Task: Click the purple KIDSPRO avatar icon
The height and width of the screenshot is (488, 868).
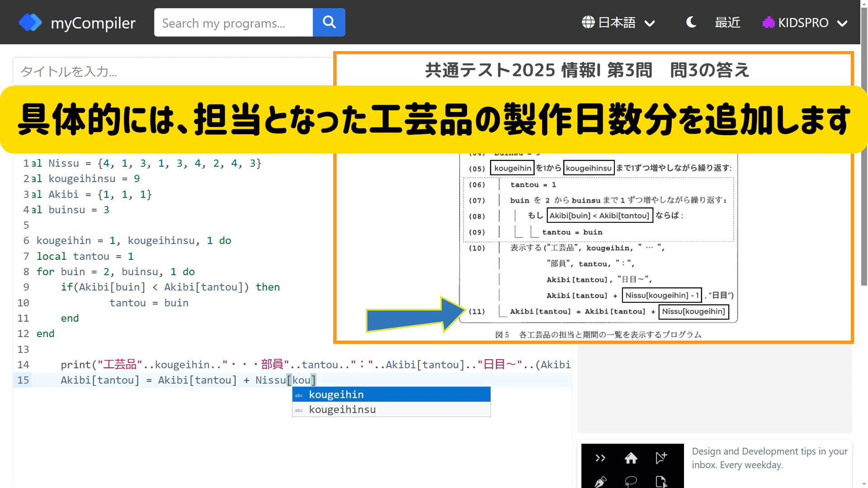Action: 769,22
